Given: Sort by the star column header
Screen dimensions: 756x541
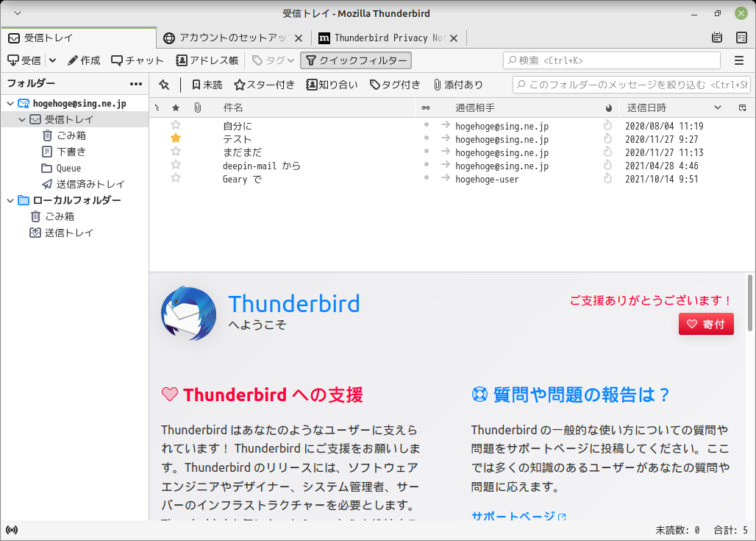Looking at the screenshot, I should [176, 107].
